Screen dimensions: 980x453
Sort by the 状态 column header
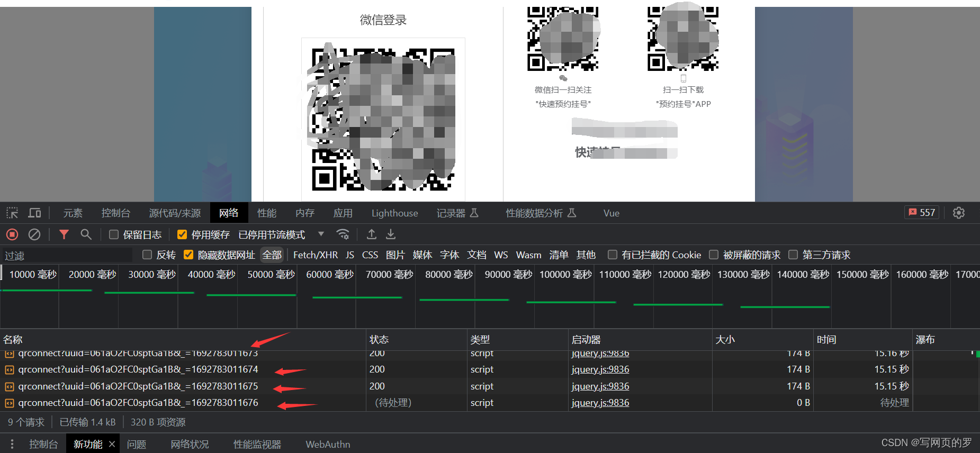click(416, 340)
